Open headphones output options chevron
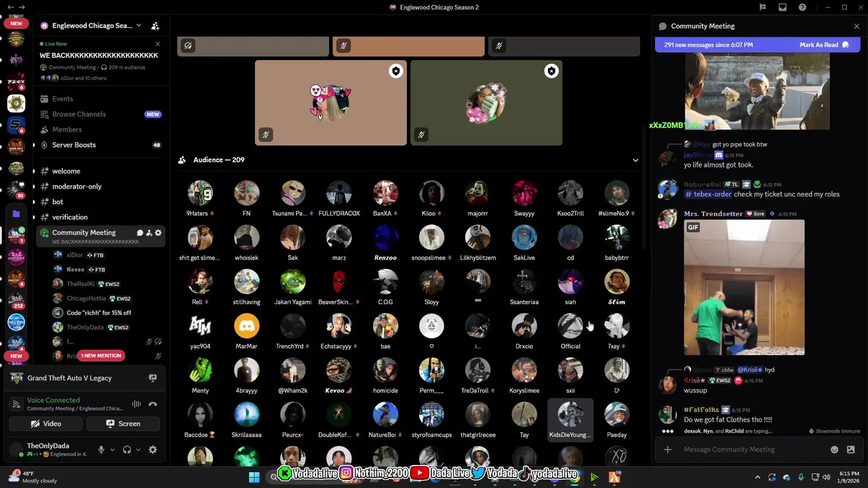This screenshot has height=488, width=868. click(x=138, y=449)
